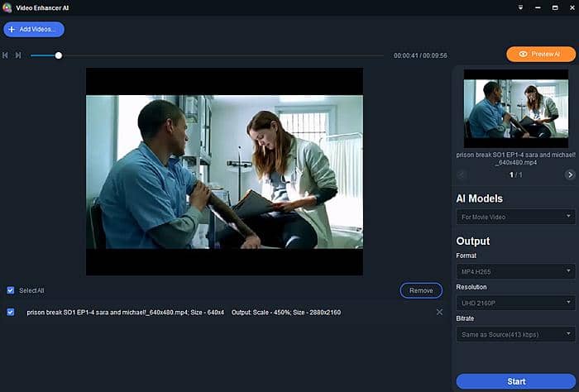This screenshot has height=392, width=579.
Task: Start the video enhancement
Action: [516, 381]
